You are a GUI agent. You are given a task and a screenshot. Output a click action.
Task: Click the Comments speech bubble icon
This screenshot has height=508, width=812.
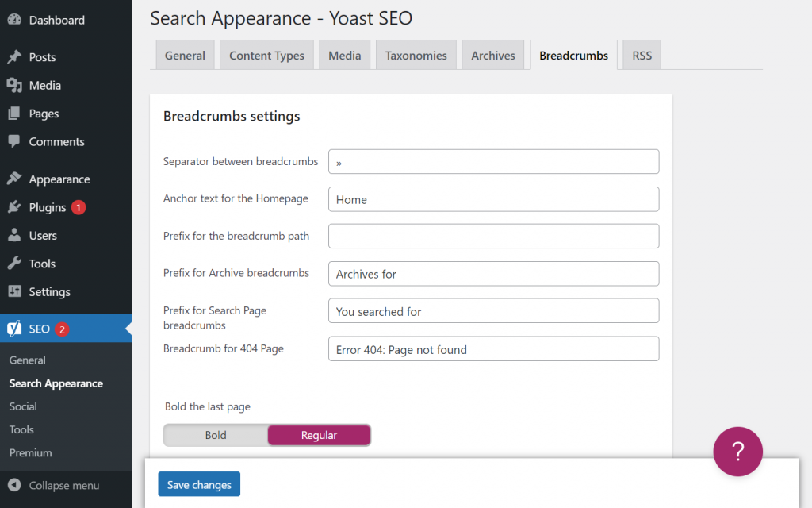[14, 141]
